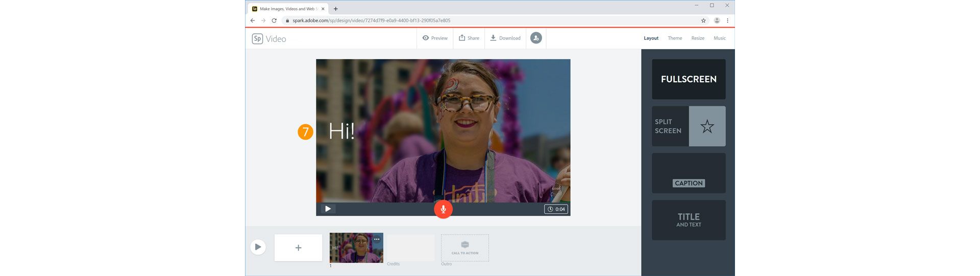This screenshot has width=980, height=276.
Task: Open a new browser tab
Action: [x=335, y=9]
